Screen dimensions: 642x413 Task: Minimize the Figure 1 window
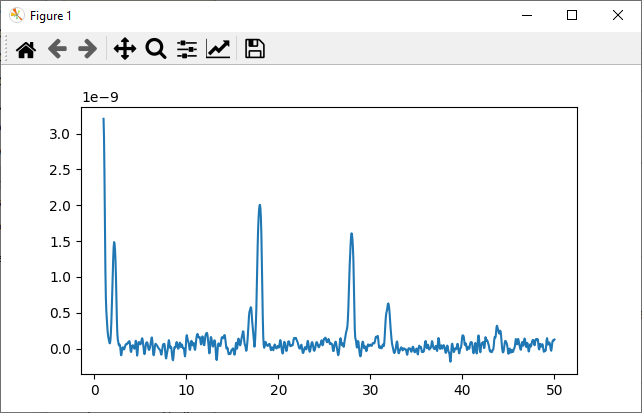tap(527, 16)
